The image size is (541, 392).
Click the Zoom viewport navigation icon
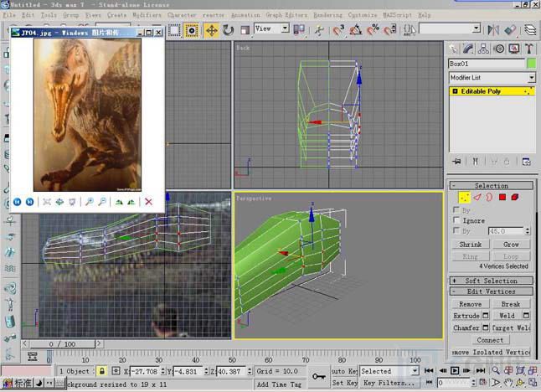pos(496,370)
